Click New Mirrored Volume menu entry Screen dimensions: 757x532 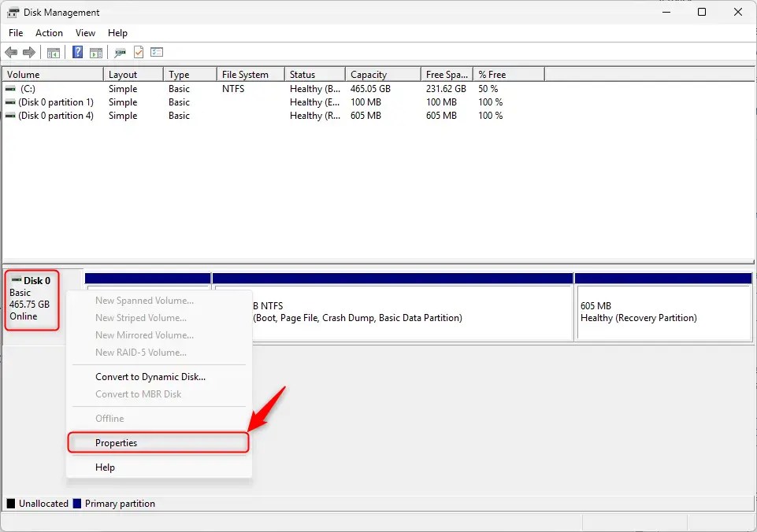pos(158,335)
